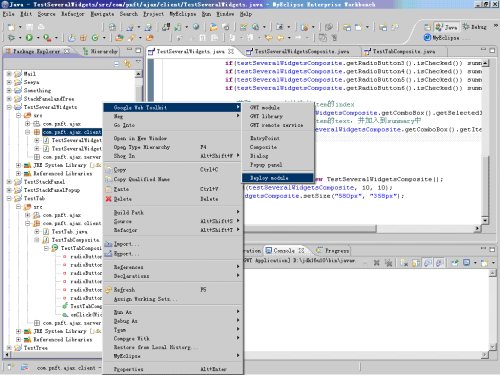
Task: Expand the TestTree project node
Action: tap(9, 348)
